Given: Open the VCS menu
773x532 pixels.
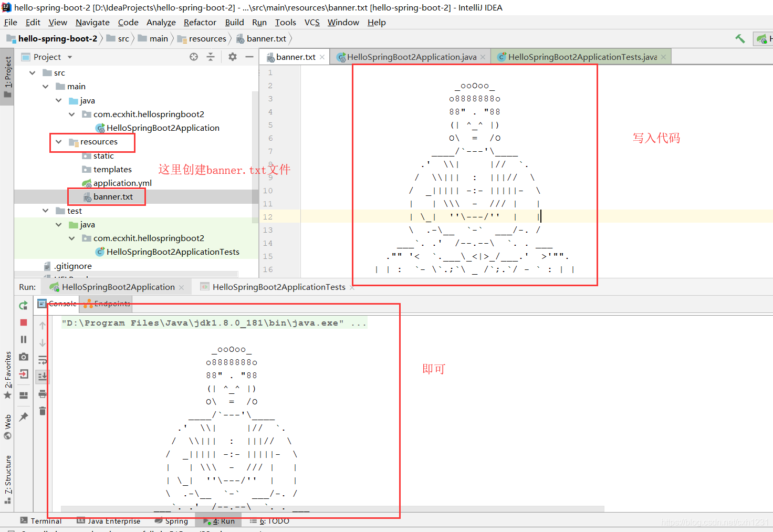Looking at the screenshot, I should [312, 22].
